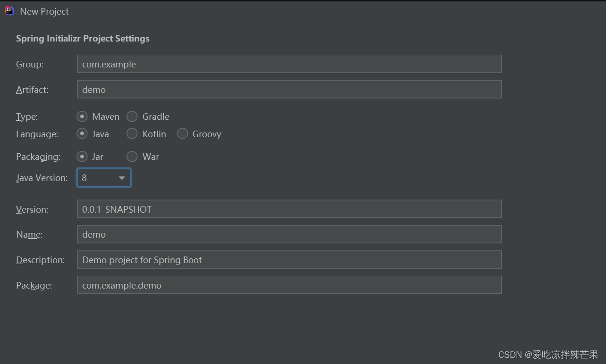Click the 'Type:' label

point(27,116)
